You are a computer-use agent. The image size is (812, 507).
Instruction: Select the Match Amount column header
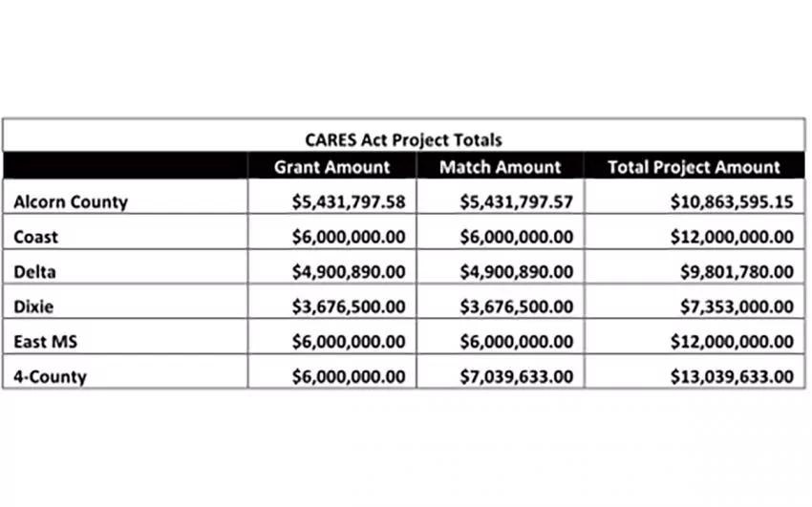pyautogui.click(x=500, y=167)
